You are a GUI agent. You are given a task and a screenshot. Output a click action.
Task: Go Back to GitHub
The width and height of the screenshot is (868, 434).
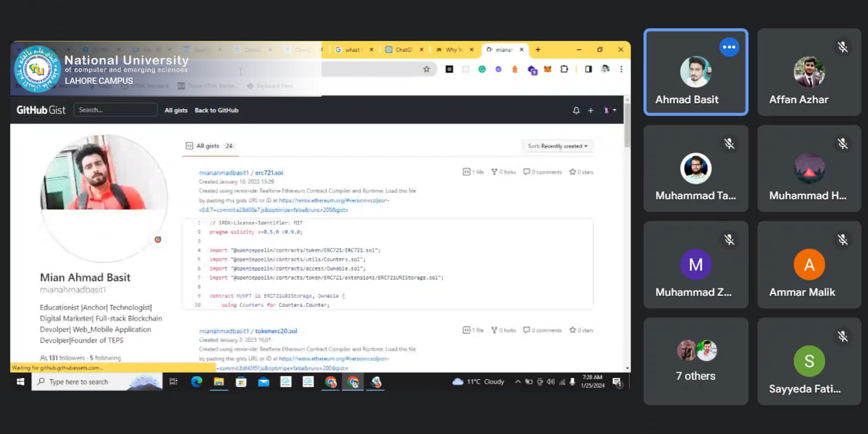pos(217,110)
